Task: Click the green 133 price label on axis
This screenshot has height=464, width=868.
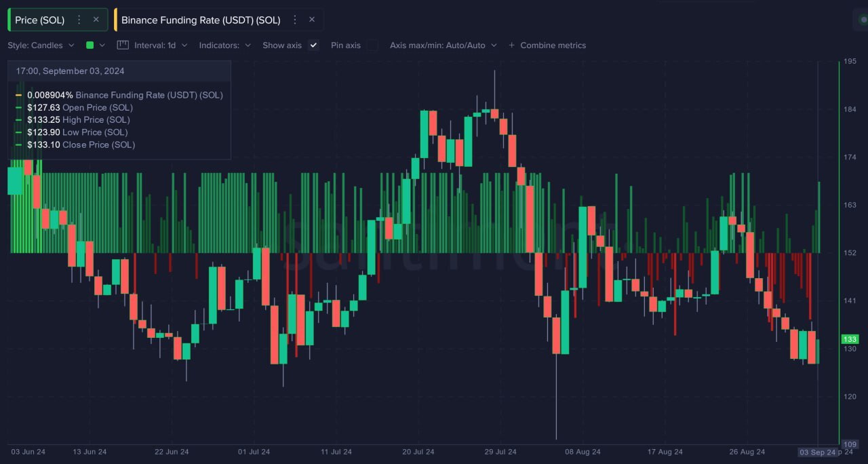Action: pos(850,339)
